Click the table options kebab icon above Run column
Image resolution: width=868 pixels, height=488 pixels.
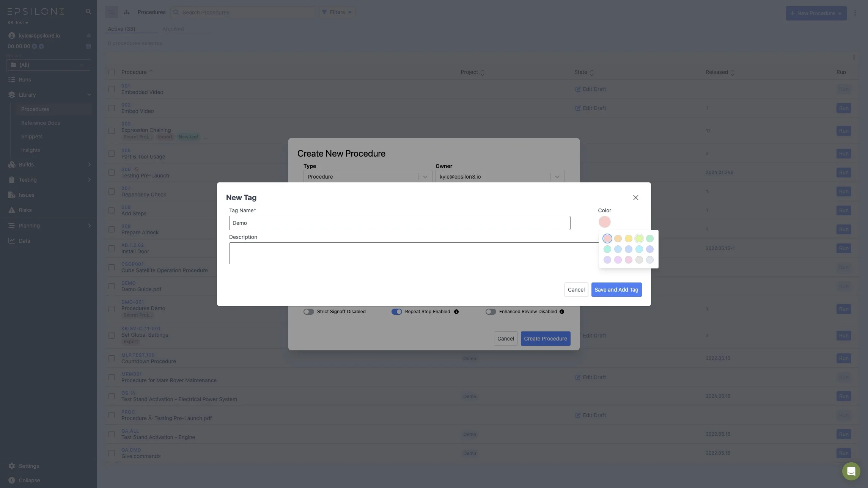pos(854,57)
